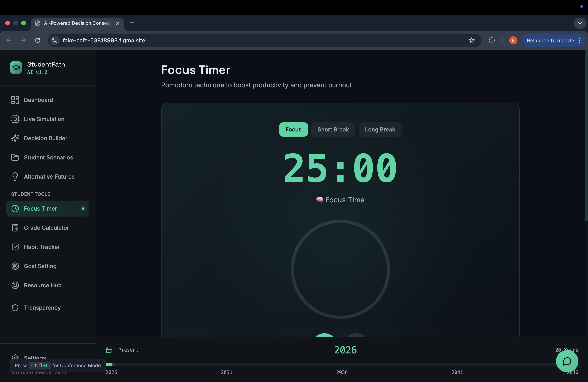Open the Dashboard grid icon
The height and width of the screenshot is (382, 588).
point(15,100)
